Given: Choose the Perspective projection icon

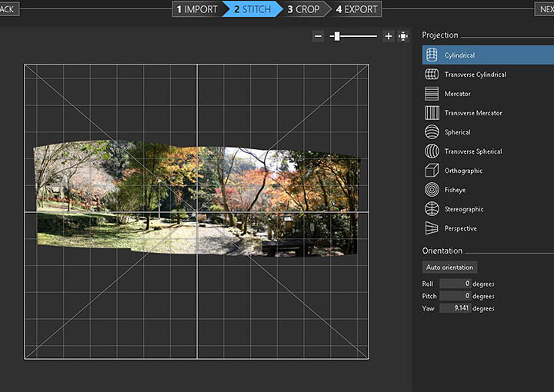Looking at the screenshot, I should tap(432, 228).
